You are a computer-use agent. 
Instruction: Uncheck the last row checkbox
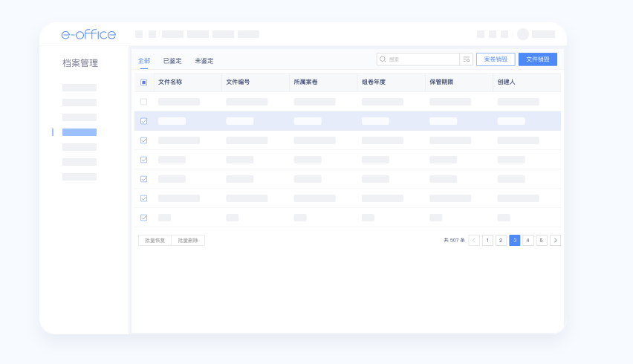(143, 218)
